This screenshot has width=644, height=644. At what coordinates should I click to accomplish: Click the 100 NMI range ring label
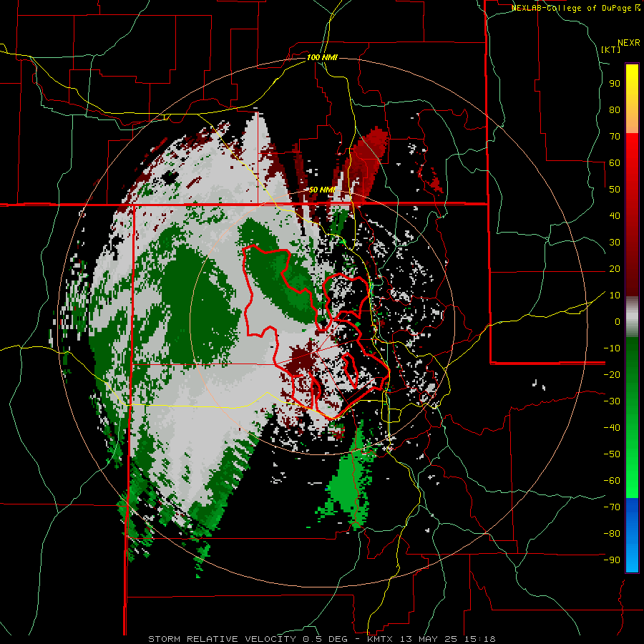[x=322, y=57]
